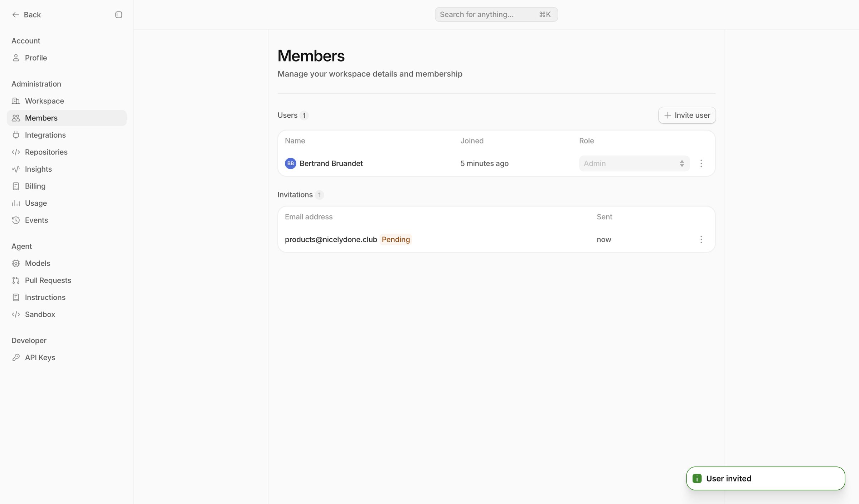Click the Workspace building icon
The height and width of the screenshot is (504, 859).
(16, 101)
